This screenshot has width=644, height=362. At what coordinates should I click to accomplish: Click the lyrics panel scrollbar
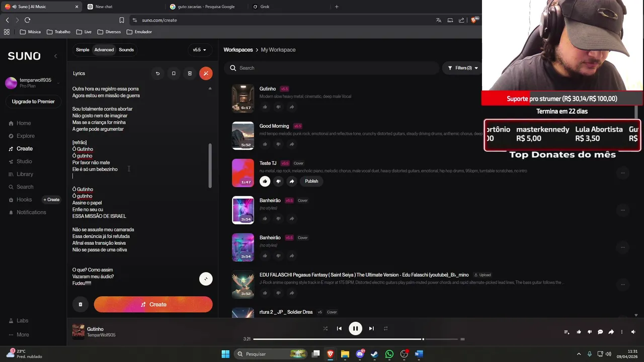click(x=210, y=166)
